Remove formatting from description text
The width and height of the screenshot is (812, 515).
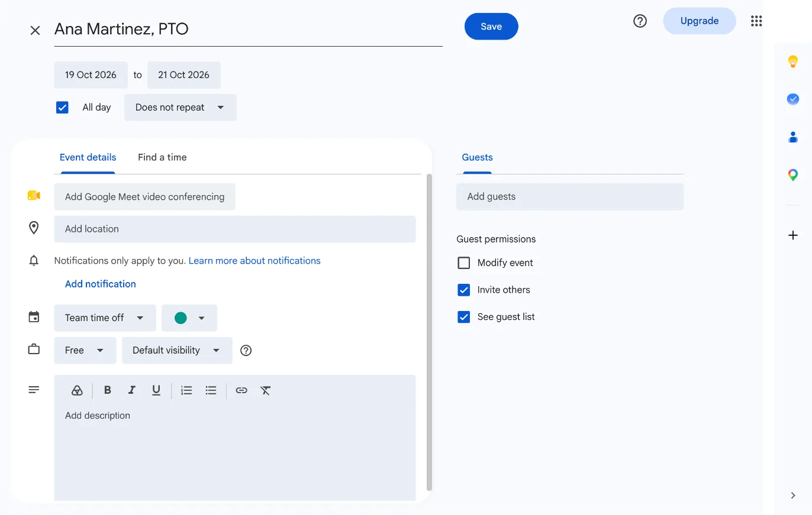point(266,390)
